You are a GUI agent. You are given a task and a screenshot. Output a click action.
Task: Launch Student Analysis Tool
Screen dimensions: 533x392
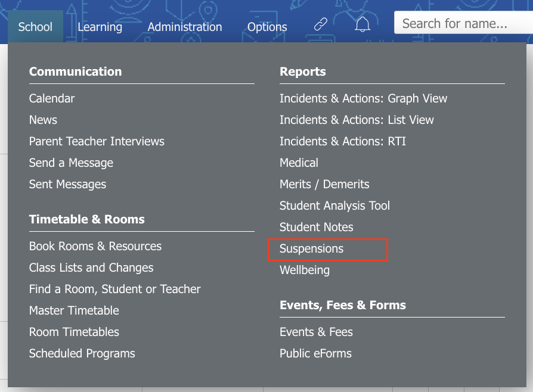335,206
